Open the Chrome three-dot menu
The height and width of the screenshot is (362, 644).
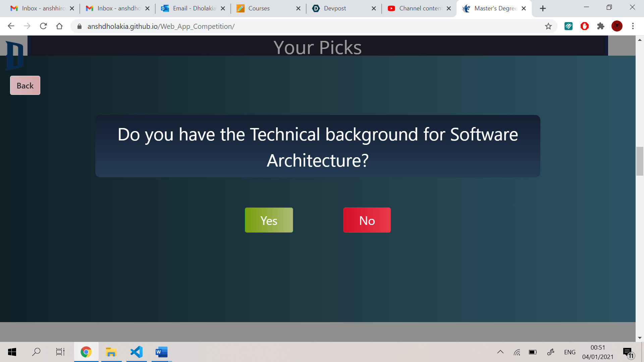pos(633,26)
